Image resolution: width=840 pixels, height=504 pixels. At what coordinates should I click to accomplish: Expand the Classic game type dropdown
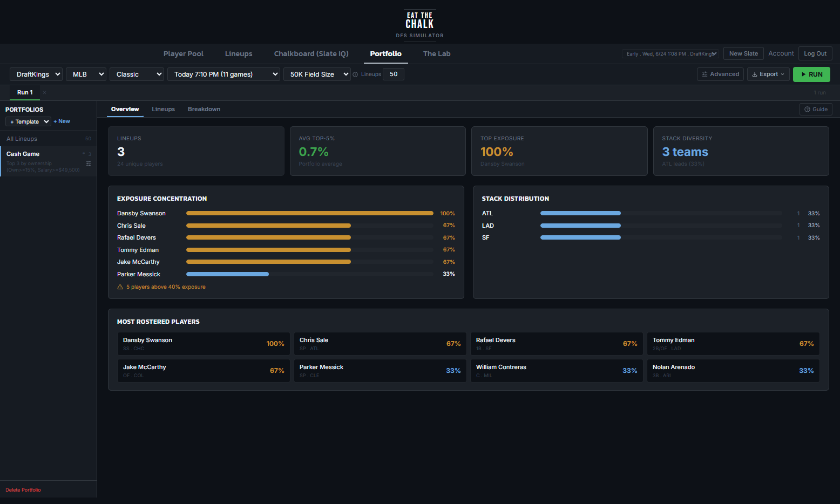pos(137,74)
